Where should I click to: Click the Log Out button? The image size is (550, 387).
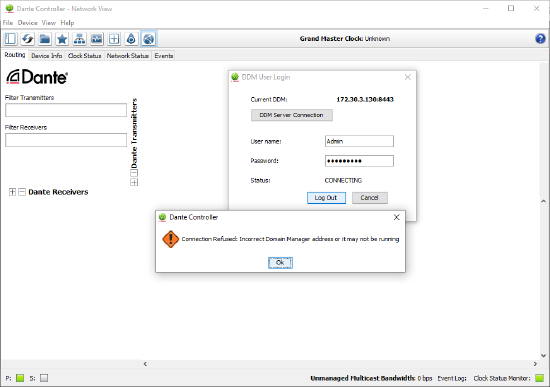point(326,198)
